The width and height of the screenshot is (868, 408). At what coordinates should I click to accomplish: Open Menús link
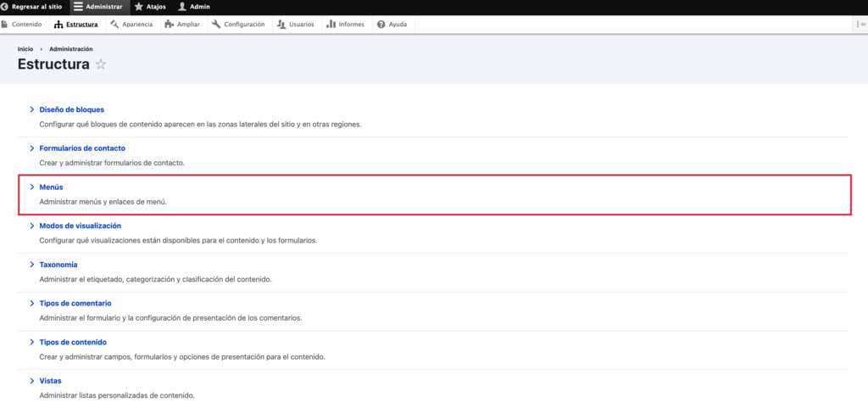click(51, 187)
